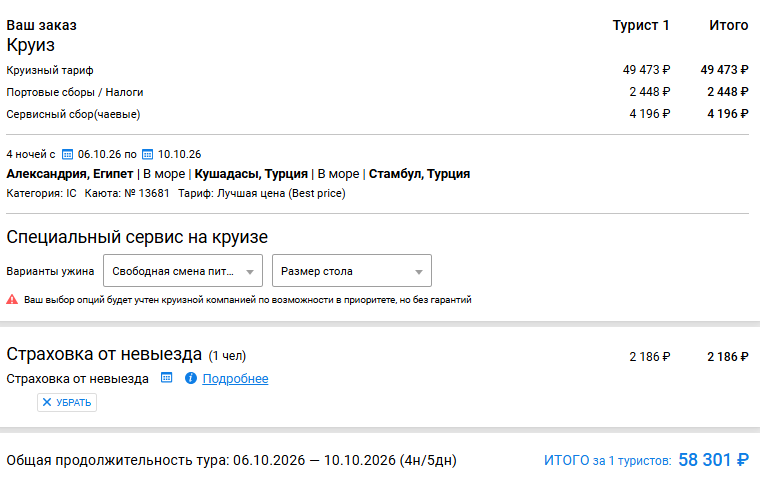Click the Турист 1 column header
Image resolution: width=760 pixels, height=477 pixels.
pos(641,25)
